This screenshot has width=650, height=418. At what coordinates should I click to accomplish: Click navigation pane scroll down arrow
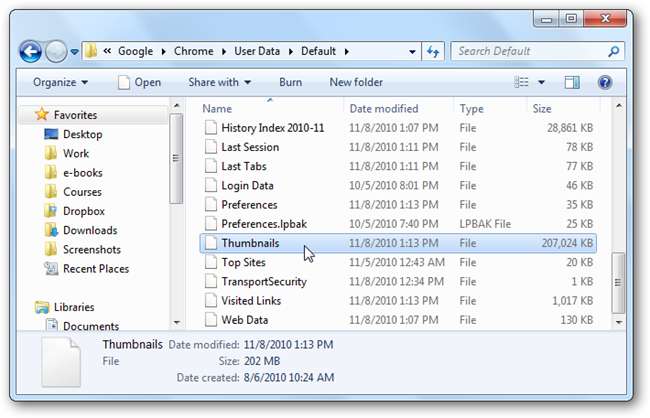pyautogui.click(x=177, y=322)
